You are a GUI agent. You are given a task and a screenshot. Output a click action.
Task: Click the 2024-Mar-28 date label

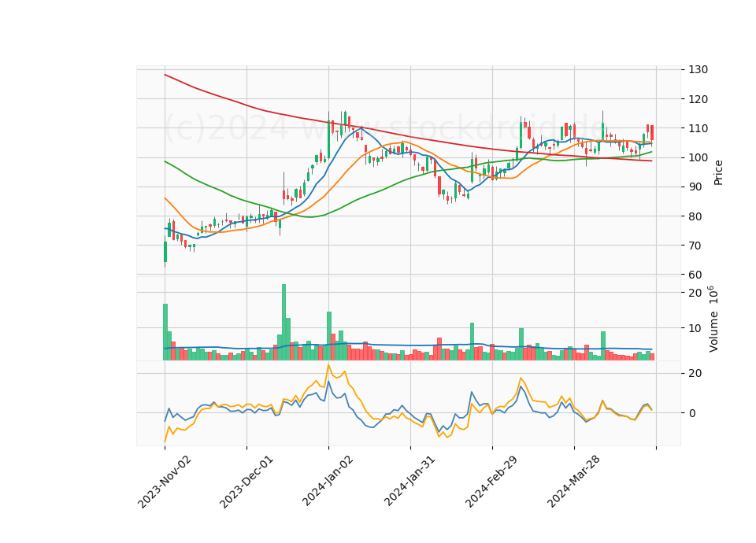[573, 482]
